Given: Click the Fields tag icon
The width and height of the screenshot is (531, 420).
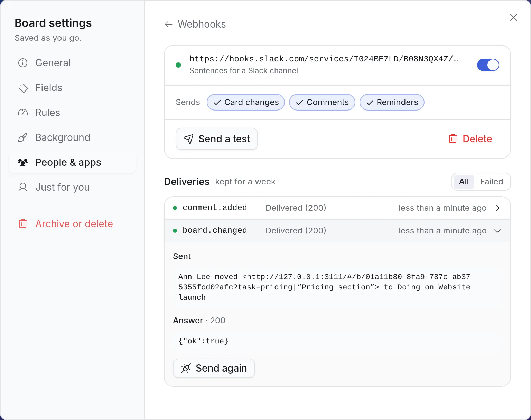Looking at the screenshot, I should point(23,88).
